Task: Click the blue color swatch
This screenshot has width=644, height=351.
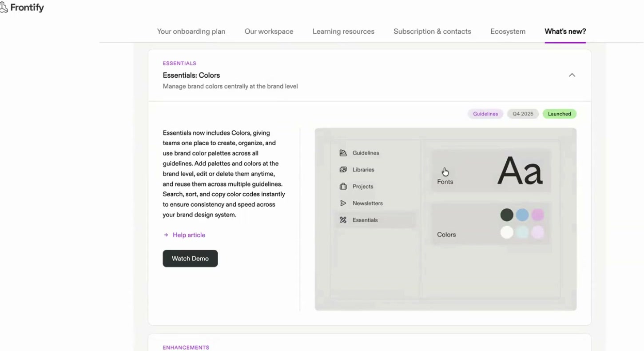Action: (x=522, y=215)
